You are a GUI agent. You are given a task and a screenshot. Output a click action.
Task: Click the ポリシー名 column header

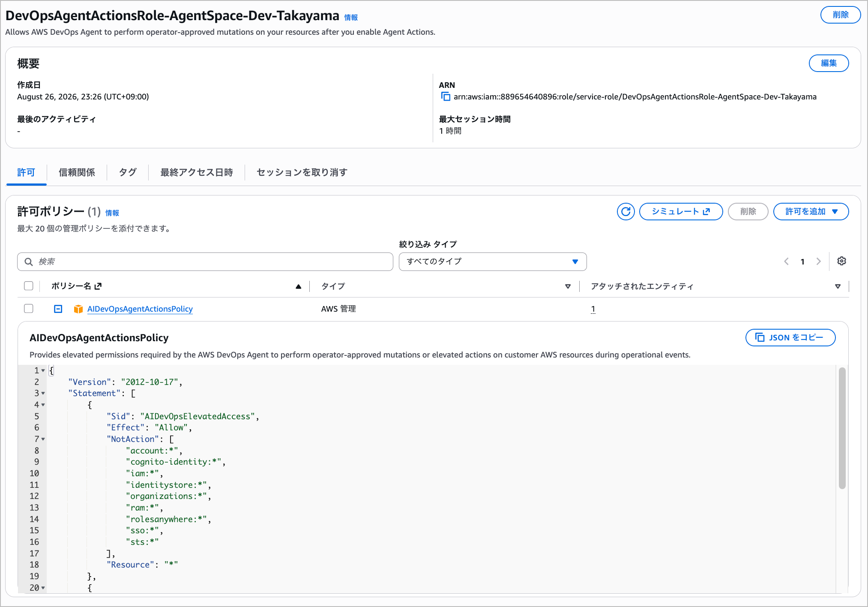pyautogui.click(x=76, y=286)
